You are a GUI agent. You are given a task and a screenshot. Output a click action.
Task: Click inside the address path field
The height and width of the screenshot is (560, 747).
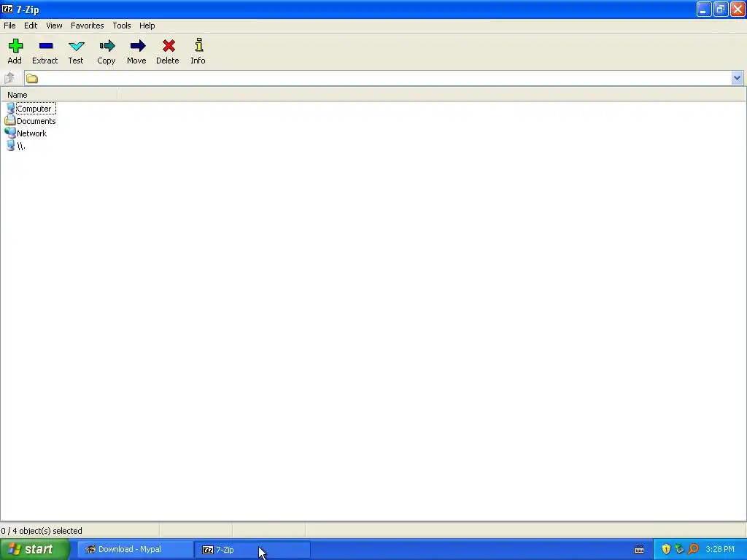point(384,78)
